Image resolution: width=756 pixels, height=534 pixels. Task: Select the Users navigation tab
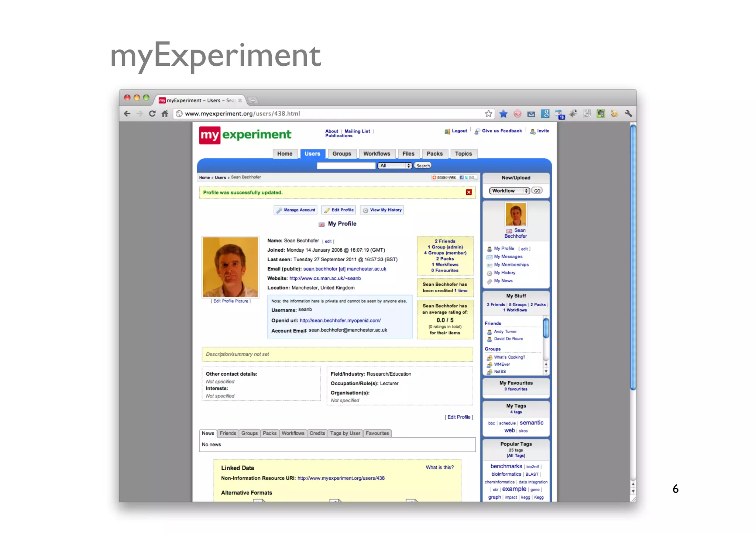(x=312, y=154)
